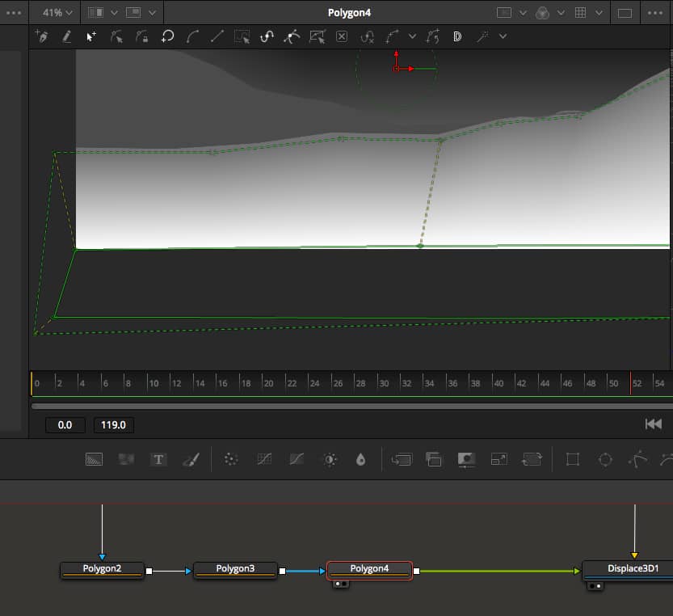Open the LUT selection dropdown arrow

(524, 13)
